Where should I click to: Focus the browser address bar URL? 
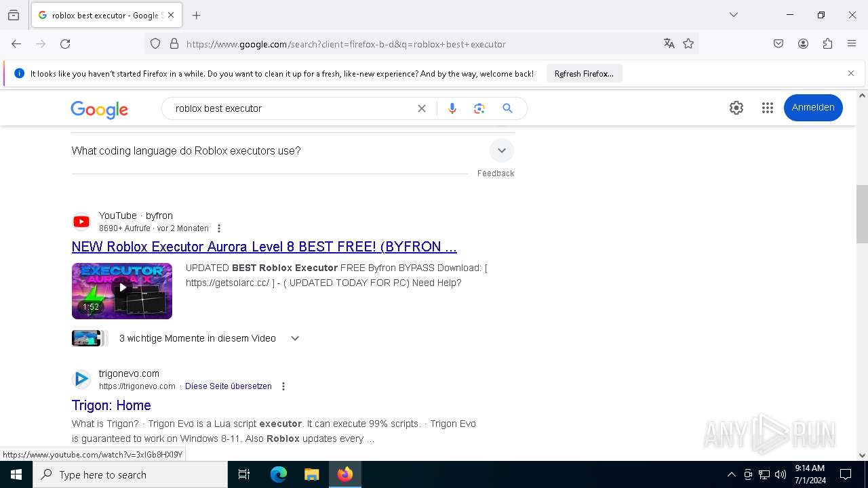pos(346,44)
